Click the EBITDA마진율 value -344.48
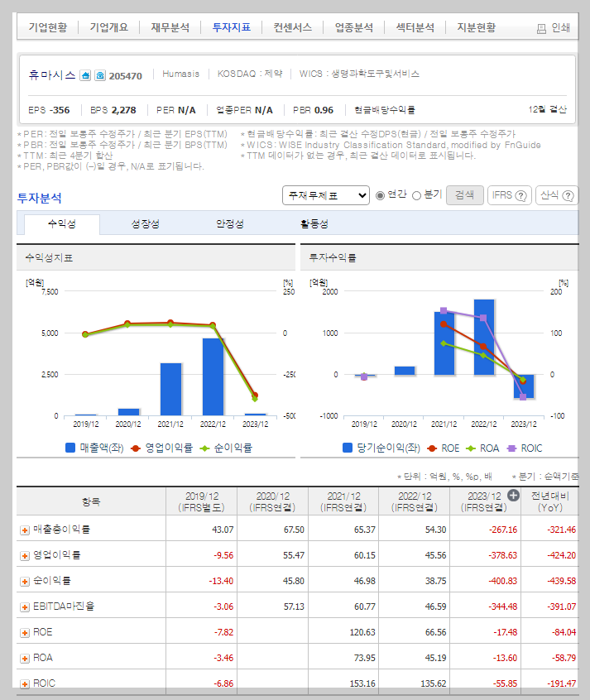The height and width of the screenshot is (700, 590). click(x=503, y=607)
